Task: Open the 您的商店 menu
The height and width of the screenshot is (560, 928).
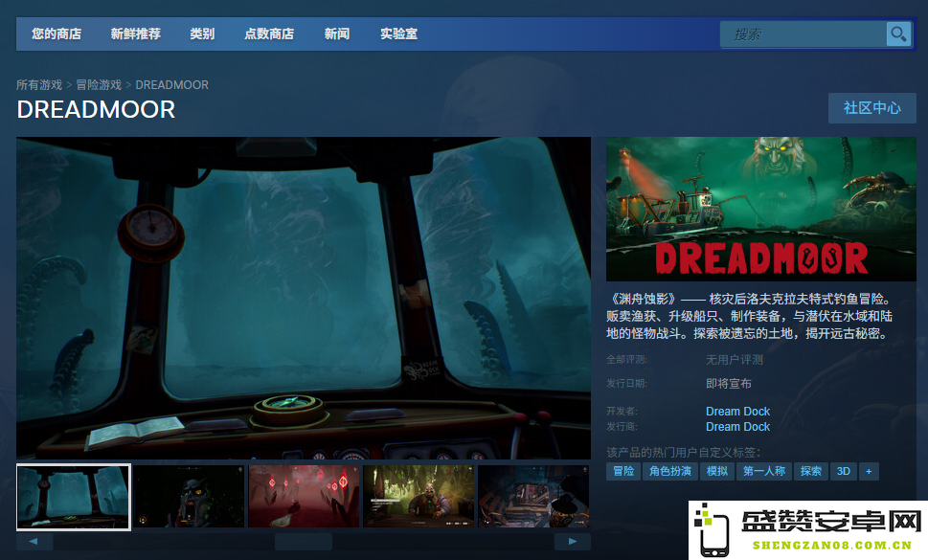Action: pos(57,34)
